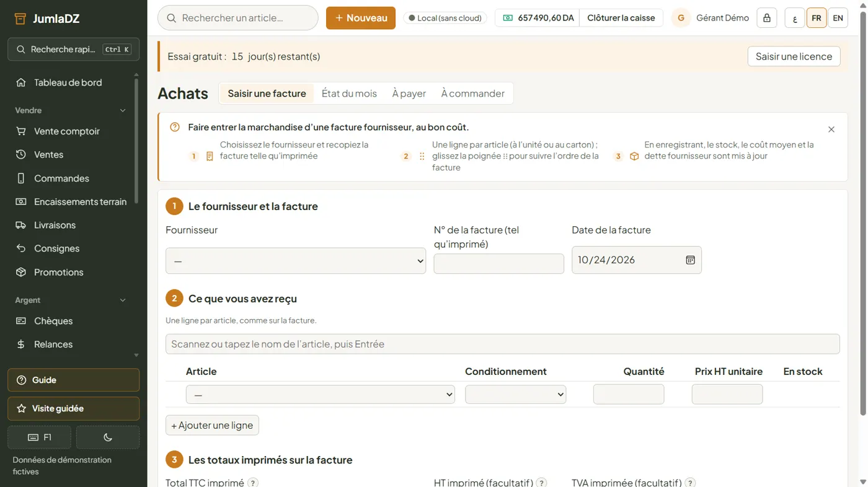Start the Visite guidée
The width and height of the screenshot is (868, 487).
point(73,409)
